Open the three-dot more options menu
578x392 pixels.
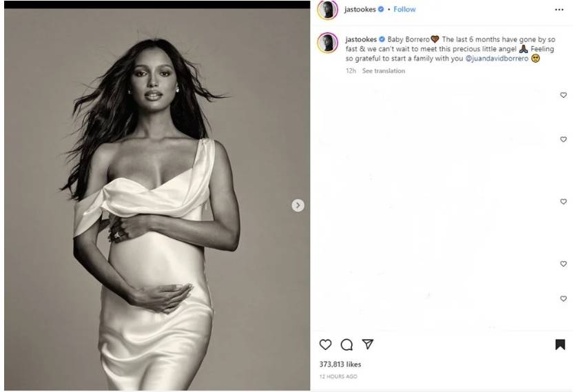559,10
